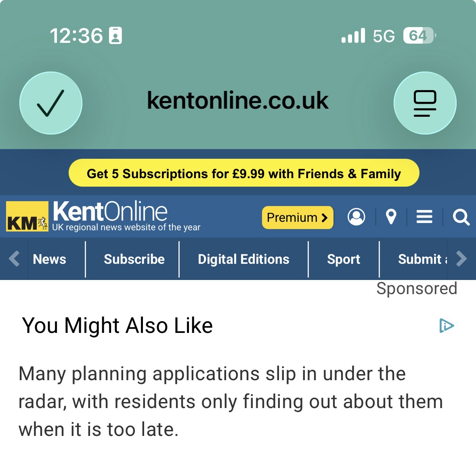Click the KM yellow logo

tap(27, 217)
